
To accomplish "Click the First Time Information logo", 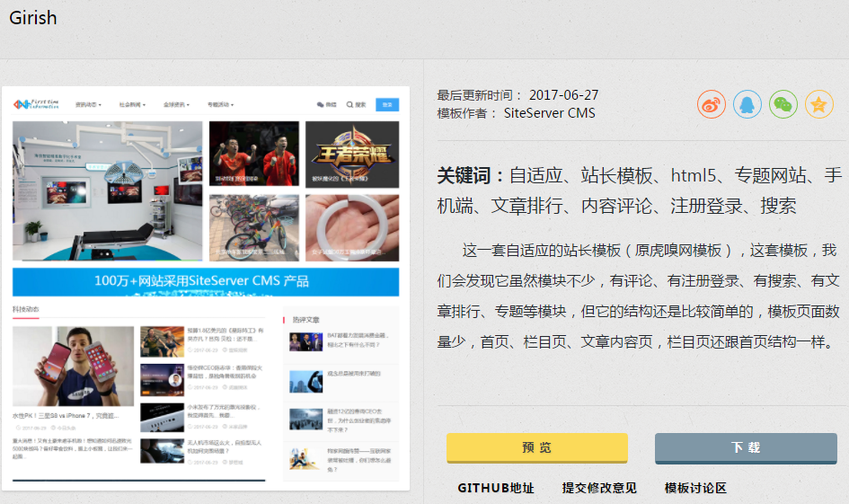I will click(37, 104).
